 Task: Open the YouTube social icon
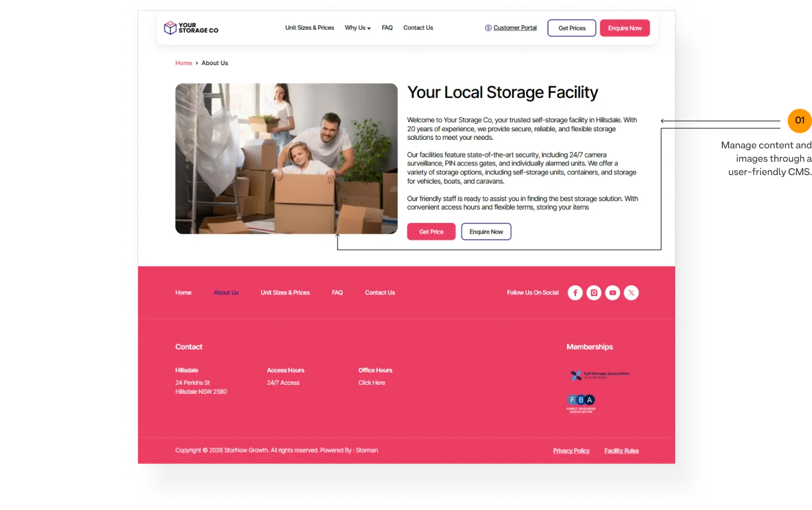click(612, 293)
